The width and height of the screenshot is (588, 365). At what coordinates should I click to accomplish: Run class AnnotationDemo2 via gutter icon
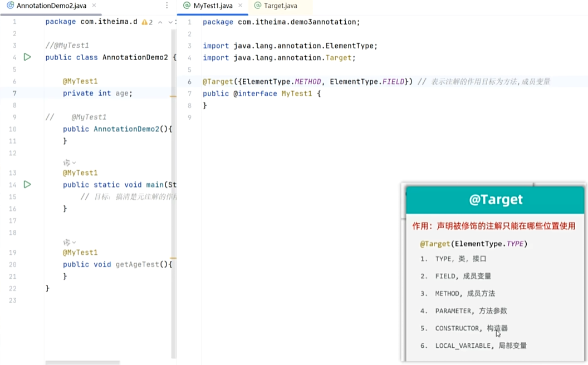coord(27,57)
